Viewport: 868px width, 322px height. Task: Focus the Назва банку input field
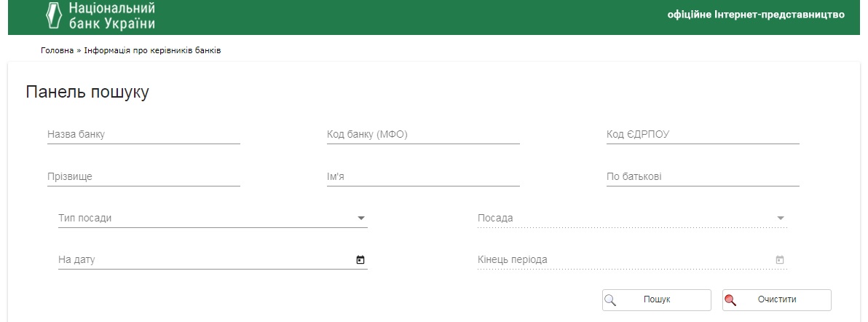click(x=143, y=135)
